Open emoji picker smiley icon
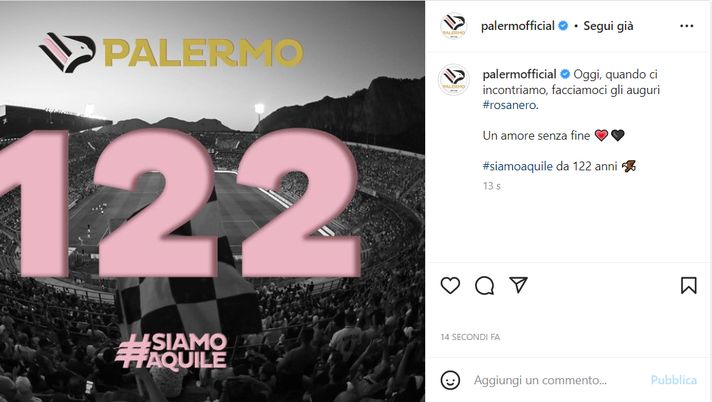This screenshot has height=402, width=712. pyautogui.click(x=450, y=380)
